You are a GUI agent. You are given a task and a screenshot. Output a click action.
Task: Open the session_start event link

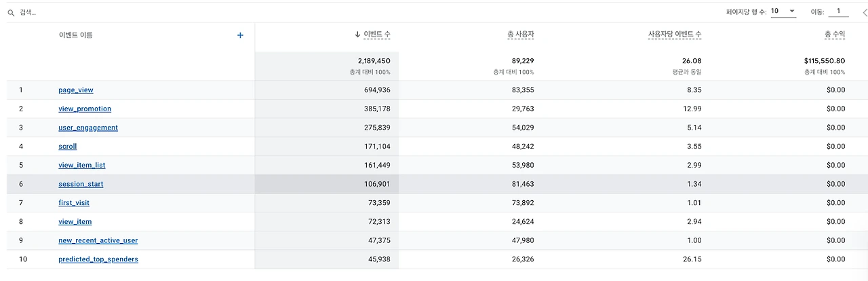(x=81, y=184)
